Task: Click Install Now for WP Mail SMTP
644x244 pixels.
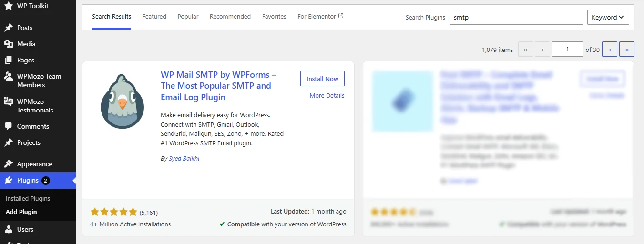Action: [x=322, y=79]
